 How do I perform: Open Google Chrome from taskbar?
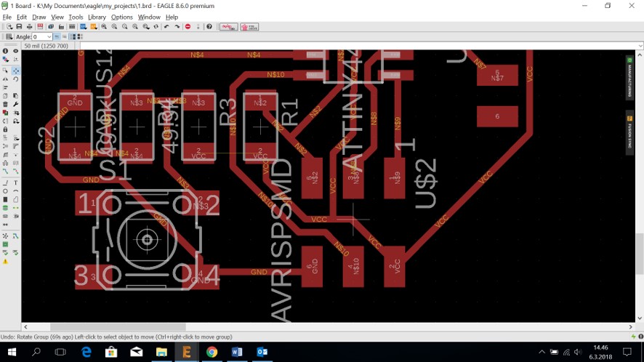pos(212,352)
